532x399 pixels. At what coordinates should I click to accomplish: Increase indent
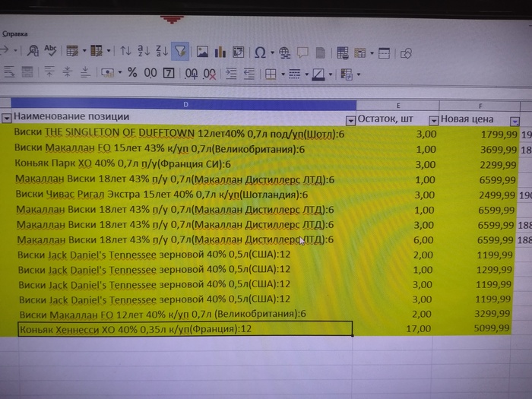[x=231, y=73]
